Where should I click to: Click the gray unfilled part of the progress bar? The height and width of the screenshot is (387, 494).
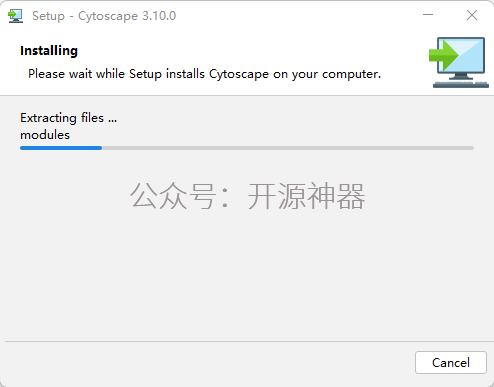(288, 148)
